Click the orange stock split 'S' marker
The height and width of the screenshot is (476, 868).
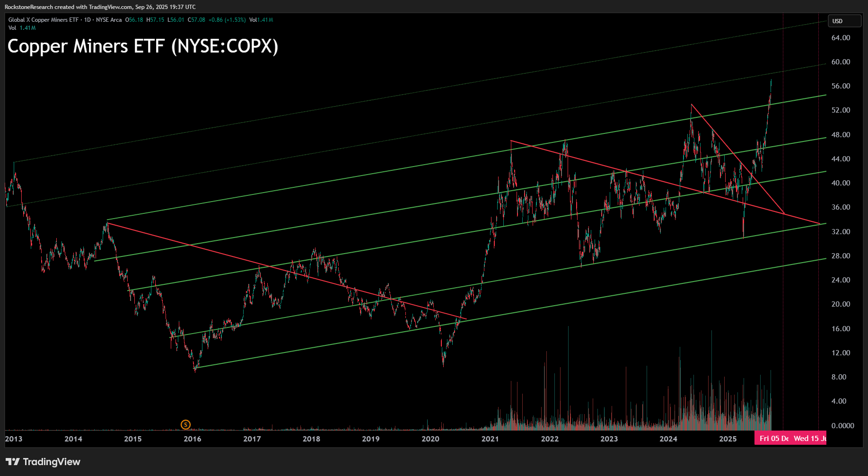pos(185,424)
